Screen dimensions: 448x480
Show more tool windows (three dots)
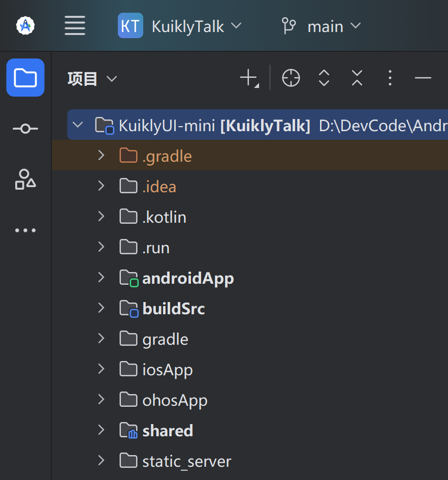(x=25, y=230)
